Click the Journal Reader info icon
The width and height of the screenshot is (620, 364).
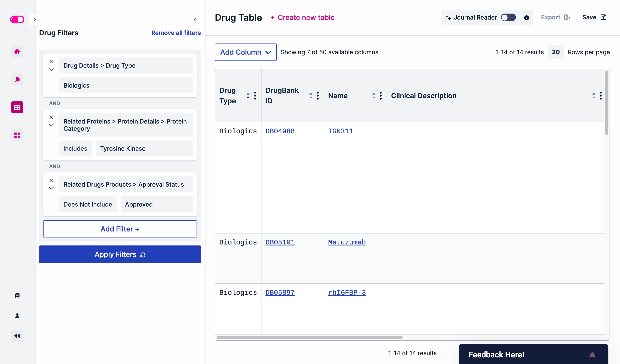tap(526, 18)
